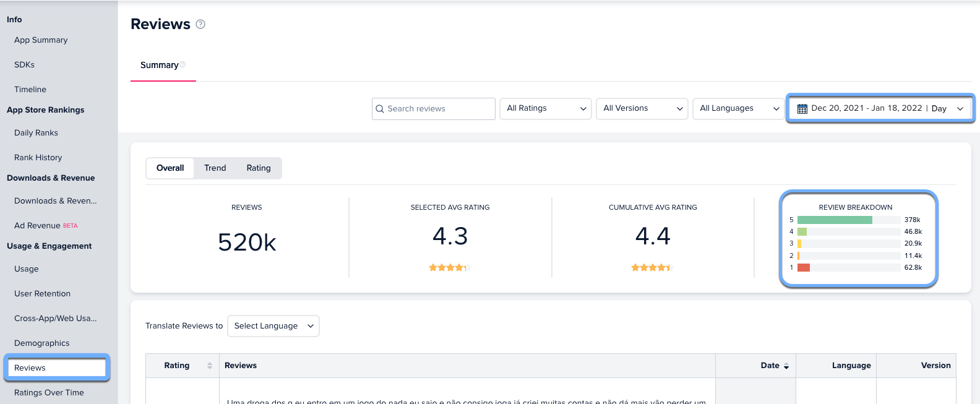The image size is (980, 404).
Task: Click the 4.4 cumulative average rating value
Action: click(653, 236)
